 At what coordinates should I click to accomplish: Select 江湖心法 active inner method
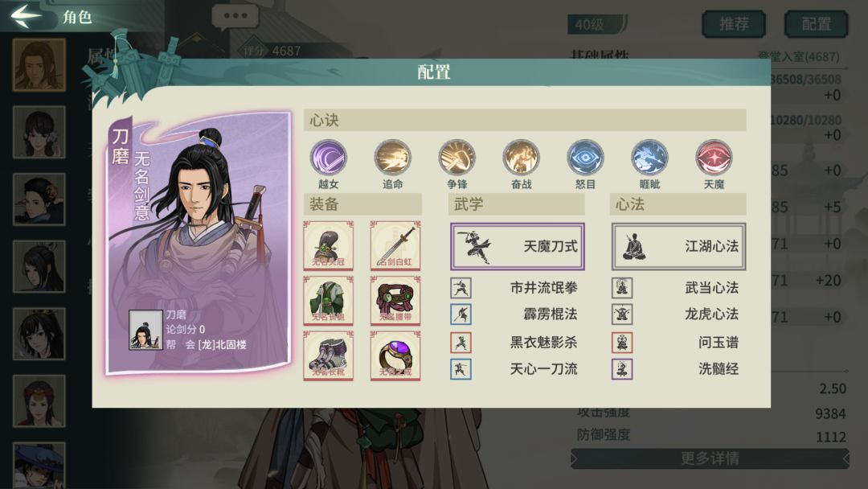[x=678, y=246]
